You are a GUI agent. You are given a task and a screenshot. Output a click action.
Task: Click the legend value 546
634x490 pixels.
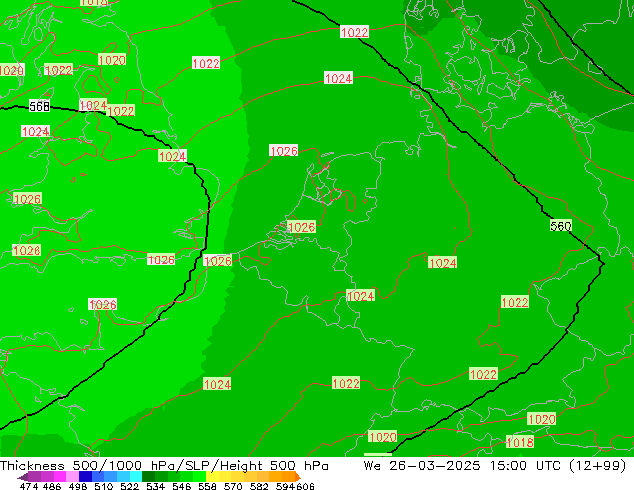tap(181, 486)
